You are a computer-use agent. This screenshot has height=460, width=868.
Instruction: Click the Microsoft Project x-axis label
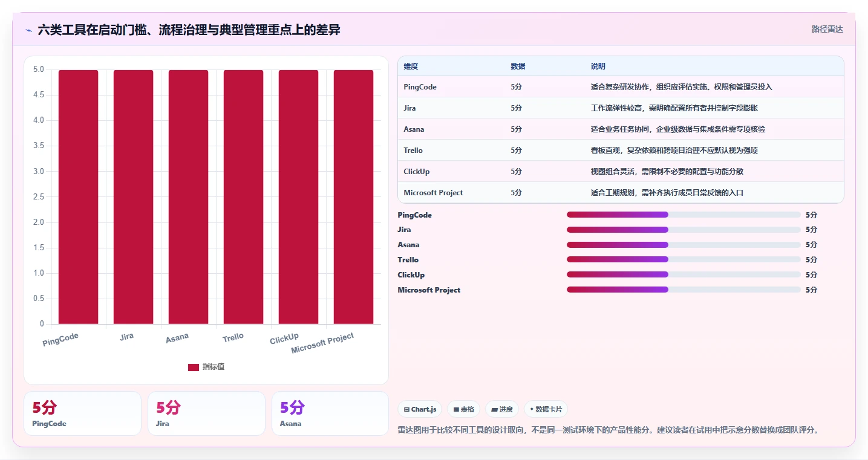pos(322,344)
